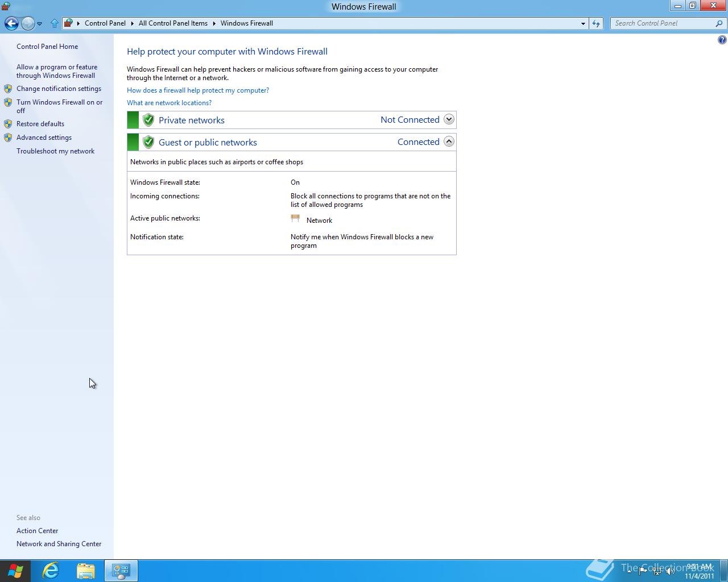Open Network and Sharing Center link
The image size is (728, 582).
59,544
